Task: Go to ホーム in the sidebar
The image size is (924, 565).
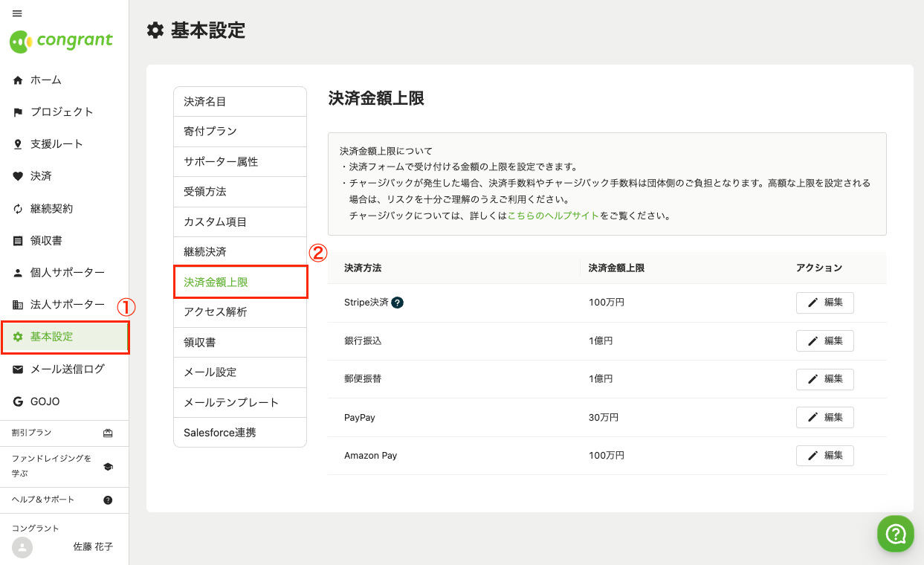Action: point(45,80)
